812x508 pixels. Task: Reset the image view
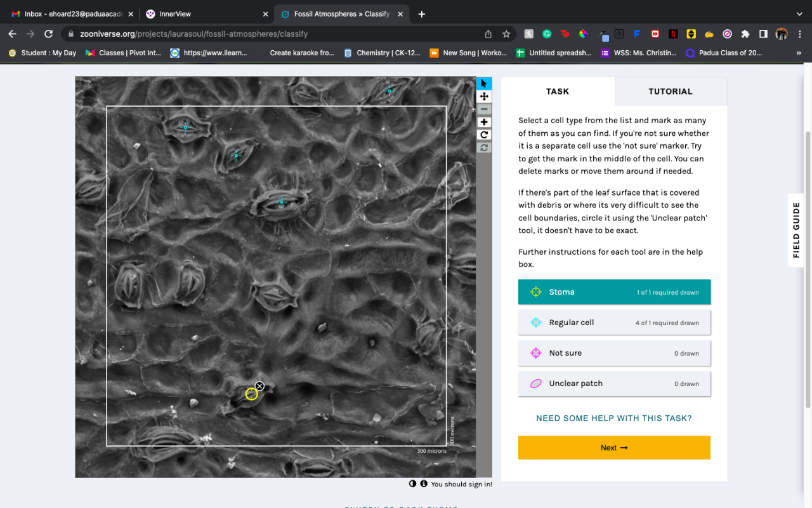(x=484, y=147)
